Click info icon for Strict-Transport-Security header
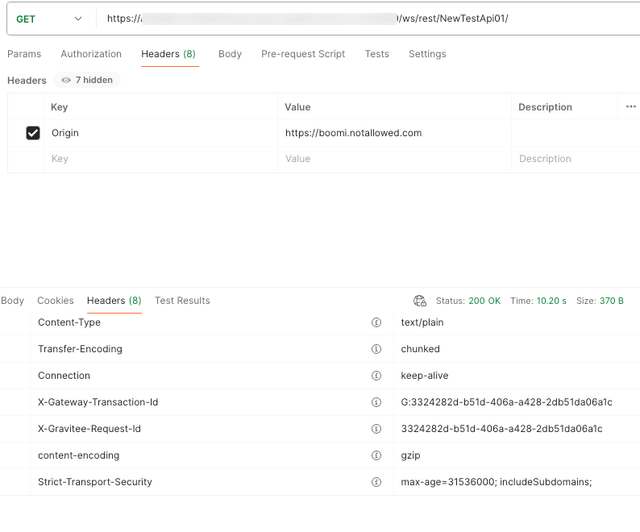 (377, 482)
